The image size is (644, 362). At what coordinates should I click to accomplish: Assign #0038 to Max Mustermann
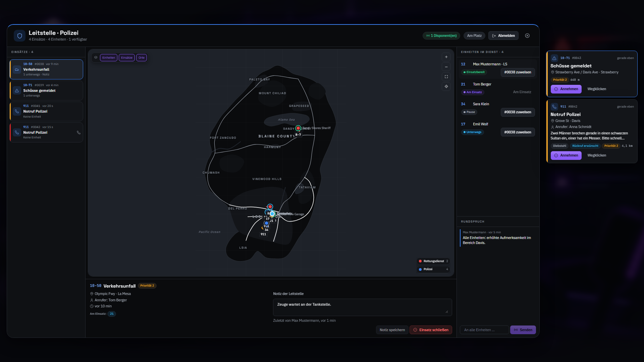[518, 72]
